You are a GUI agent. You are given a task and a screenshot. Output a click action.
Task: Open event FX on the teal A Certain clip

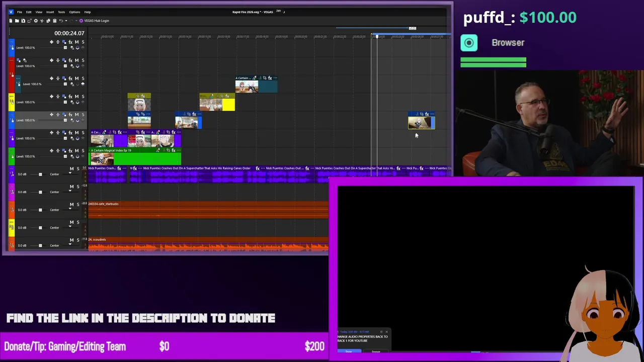click(270, 78)
